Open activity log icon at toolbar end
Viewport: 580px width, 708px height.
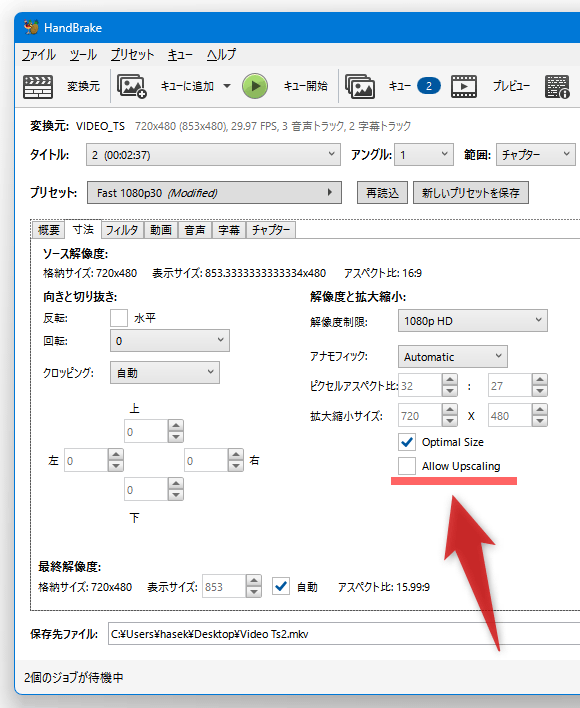coord(557,86)
